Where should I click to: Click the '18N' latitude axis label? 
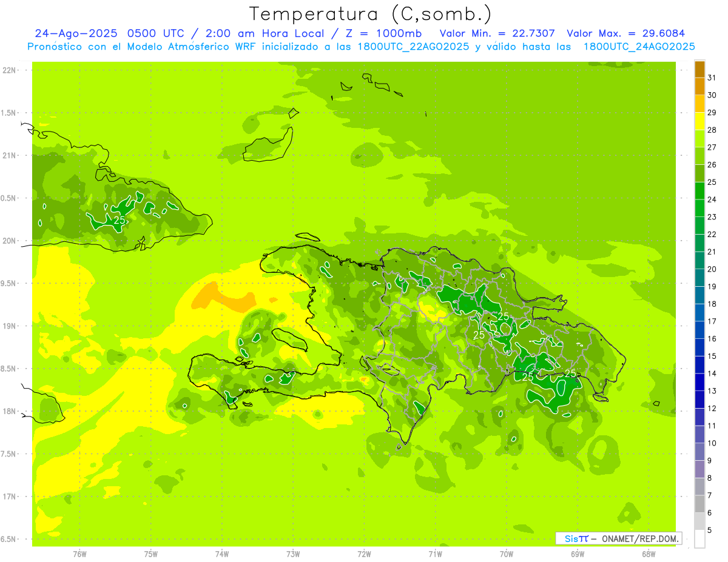(9, 412)
